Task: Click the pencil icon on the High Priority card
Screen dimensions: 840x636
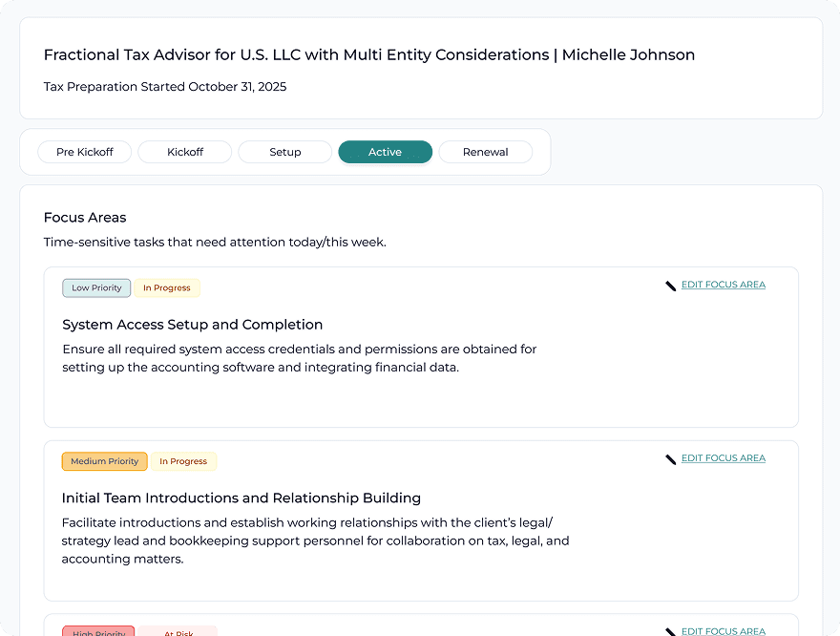Action: [671, 631]
